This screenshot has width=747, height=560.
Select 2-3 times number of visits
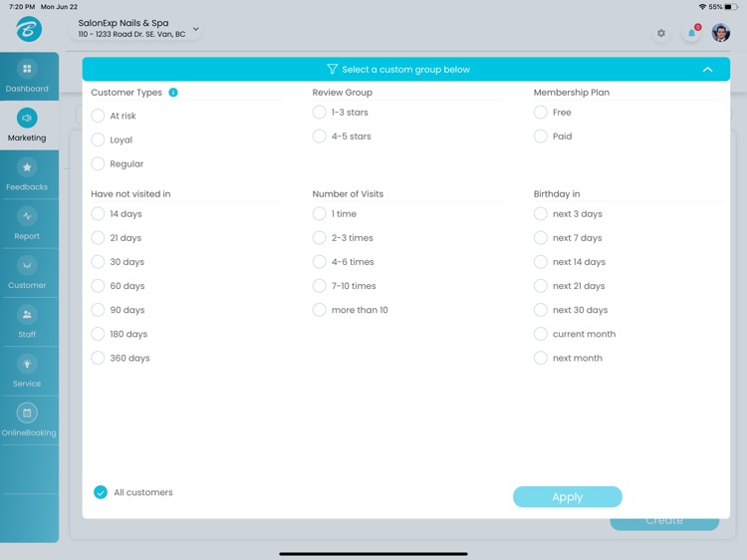pos(319,238)
